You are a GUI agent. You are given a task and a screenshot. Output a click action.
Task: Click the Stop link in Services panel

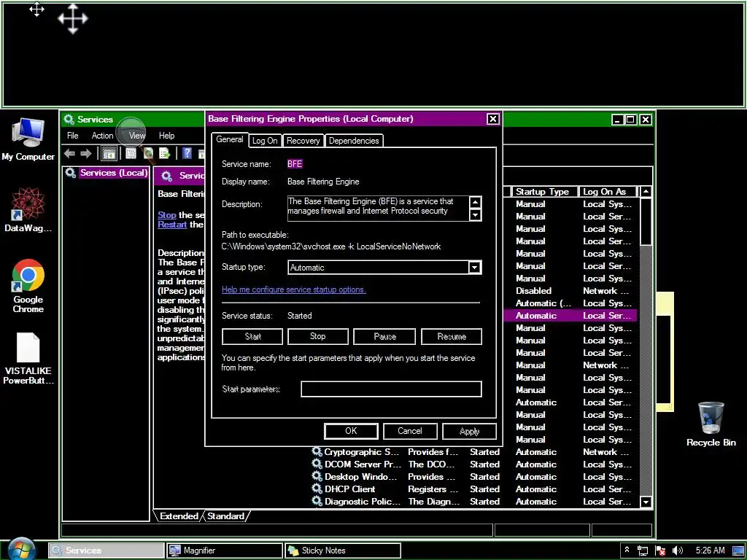point(167,215)
